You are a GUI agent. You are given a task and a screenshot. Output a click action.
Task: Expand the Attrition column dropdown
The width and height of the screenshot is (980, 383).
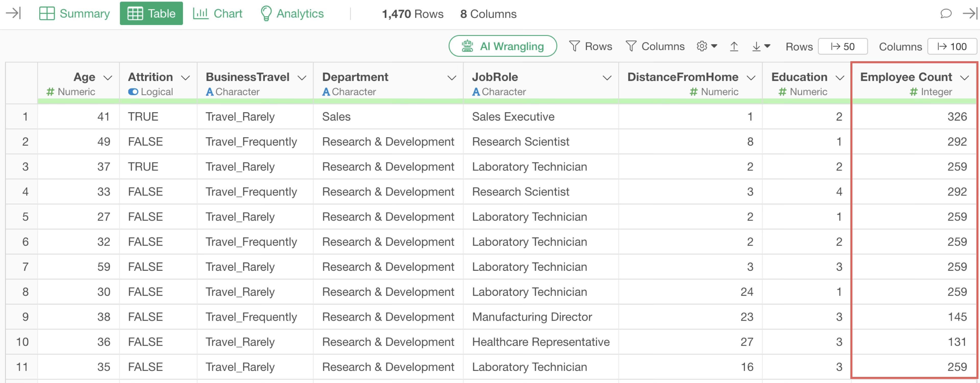[x=185, y=78]
